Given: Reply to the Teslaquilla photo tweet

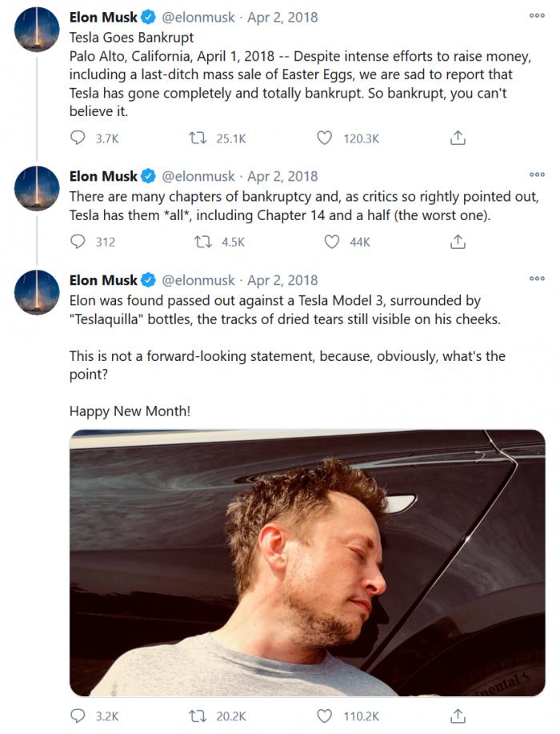Looking at the screenshot, I should [78, 716].
